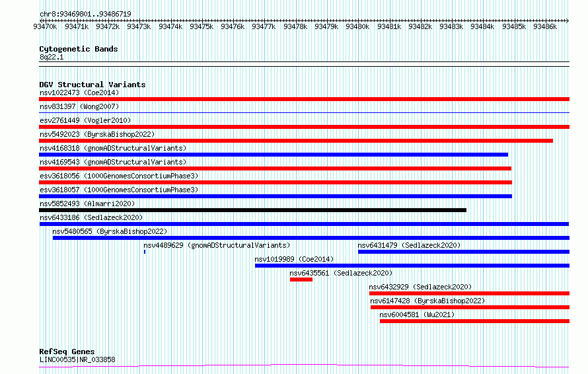Select the blue bar under nsv6433186
The image size is (588, 374).
pos(304,224)
